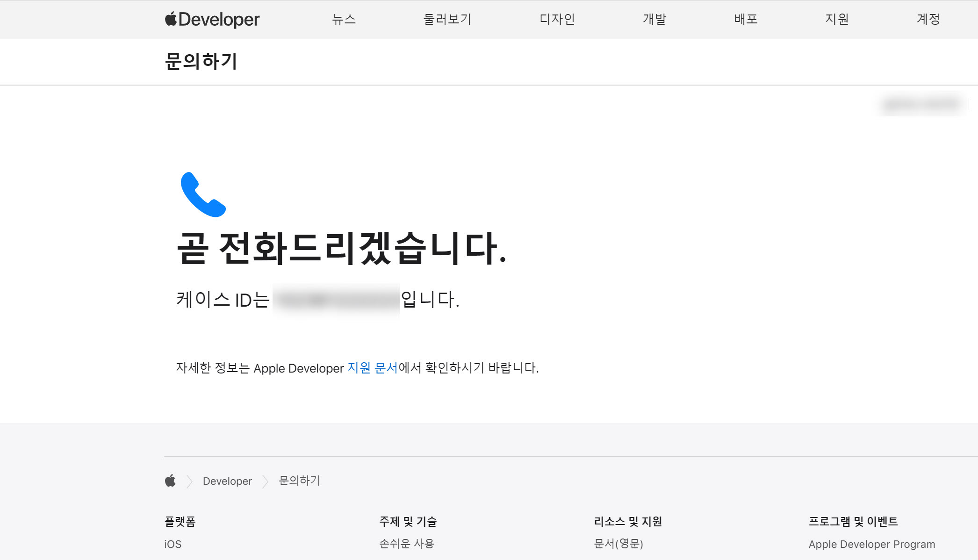Open the 배포 navigation link
Image resolution: width=978 pixels, height=560 pixels.
click(746, 19)
